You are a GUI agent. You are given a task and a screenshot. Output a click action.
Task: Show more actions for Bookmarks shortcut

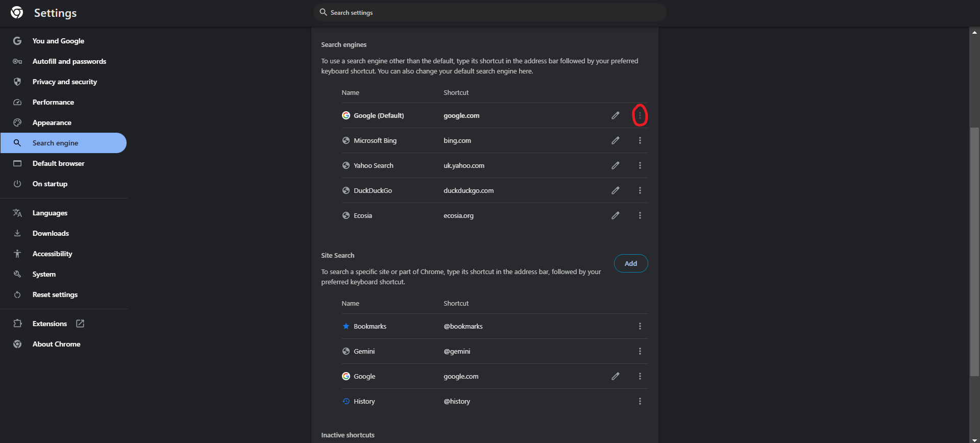(640, 326)
